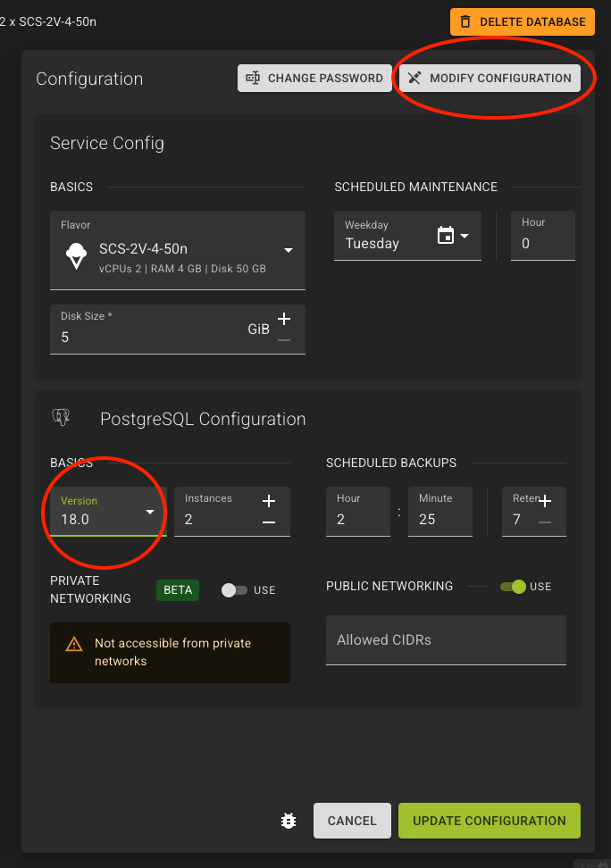Image resolution: width=611 pixels, height=868 pixels.
Task: Click the Update Configuration button
Action: [x=490, y=821]
